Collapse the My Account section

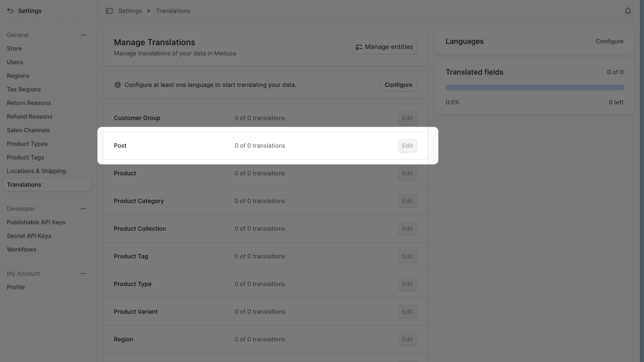[84, 274]
